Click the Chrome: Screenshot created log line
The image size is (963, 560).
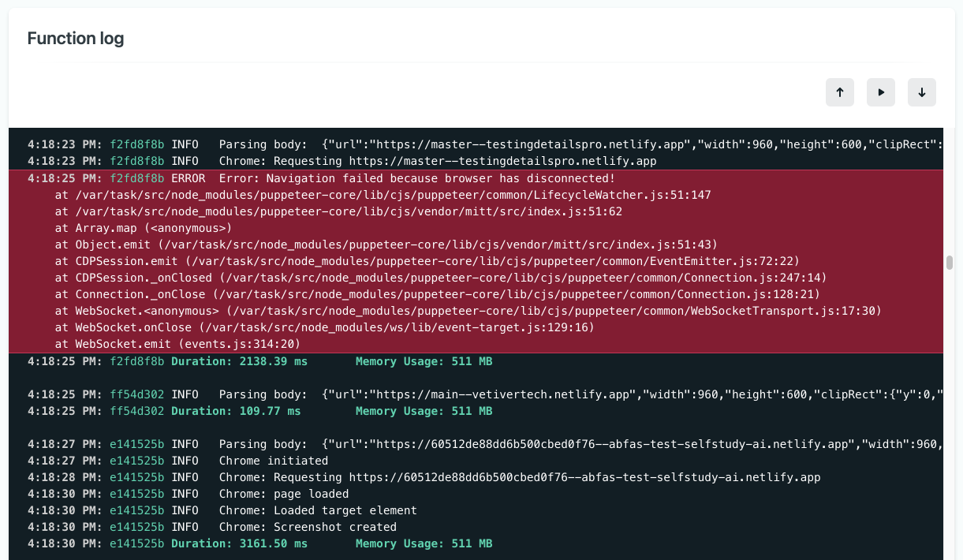pyautogui.click(x=308, y=527)
